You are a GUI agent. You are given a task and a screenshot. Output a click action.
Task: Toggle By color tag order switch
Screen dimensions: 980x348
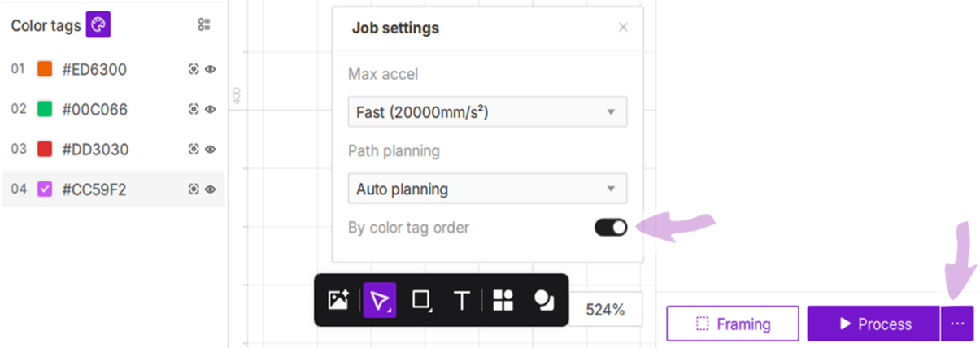point(611,228)
